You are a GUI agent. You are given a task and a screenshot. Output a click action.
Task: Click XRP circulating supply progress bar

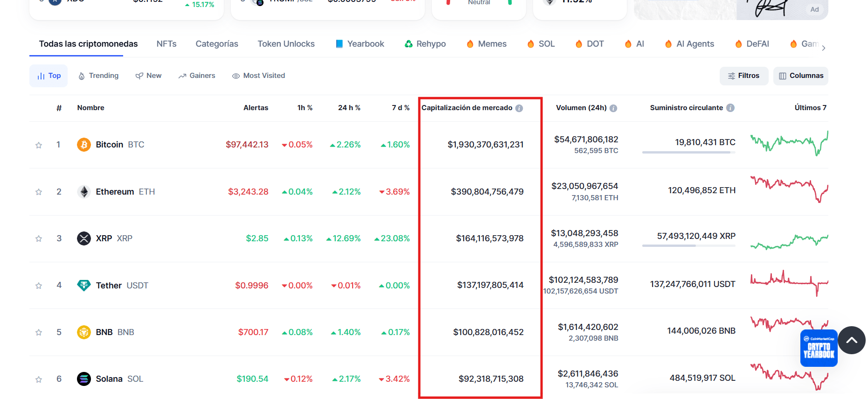click(689, 246)
